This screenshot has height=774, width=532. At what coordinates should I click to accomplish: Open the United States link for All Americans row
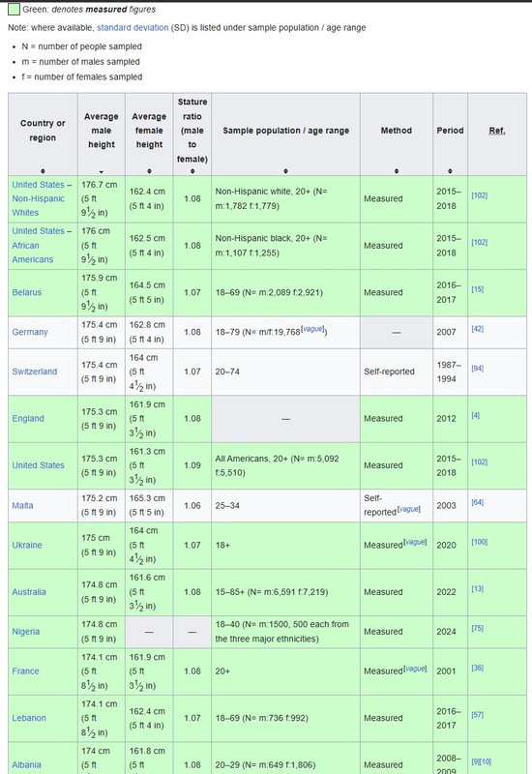click(38, 465)
